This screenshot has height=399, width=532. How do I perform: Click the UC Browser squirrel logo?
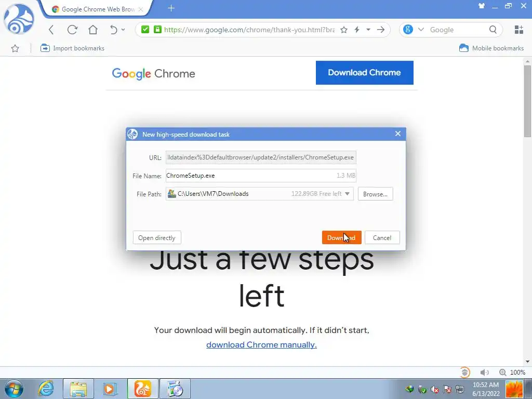pos(19,19)
